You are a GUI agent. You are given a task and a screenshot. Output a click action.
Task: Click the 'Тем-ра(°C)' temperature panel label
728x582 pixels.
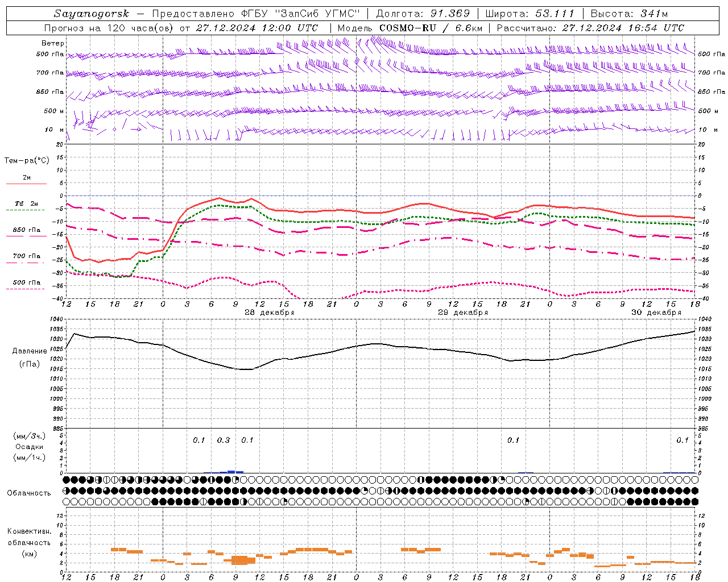(x=27, y=161)
